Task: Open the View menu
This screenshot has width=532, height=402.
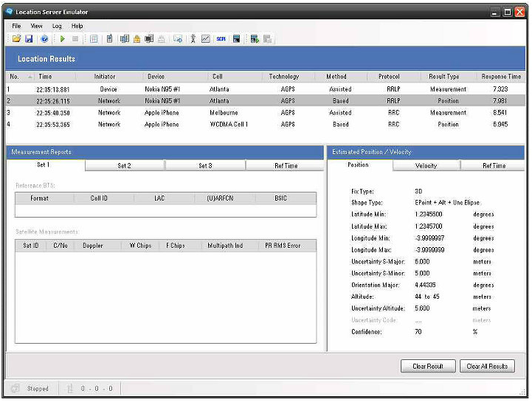Action: pyautogui.click(x=36, y=26)
